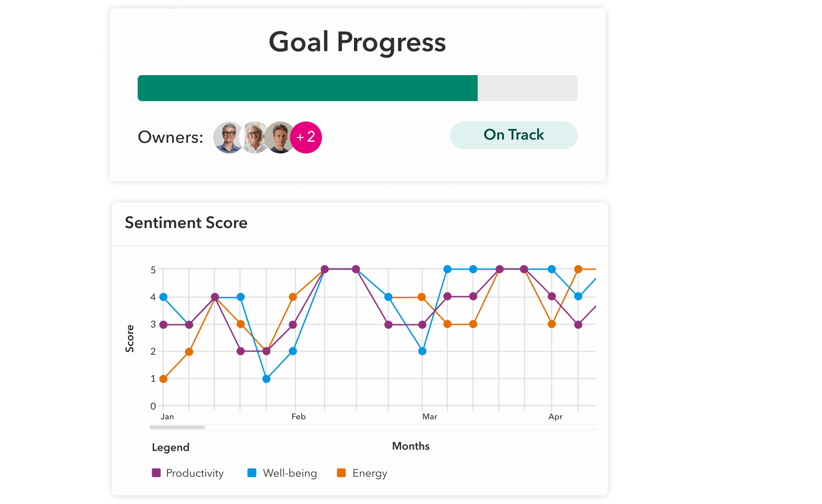The width and height of the screenshot is (822, 504).
Task: Click the Feb label on the months axis
Action: click(x=299, y=417)
